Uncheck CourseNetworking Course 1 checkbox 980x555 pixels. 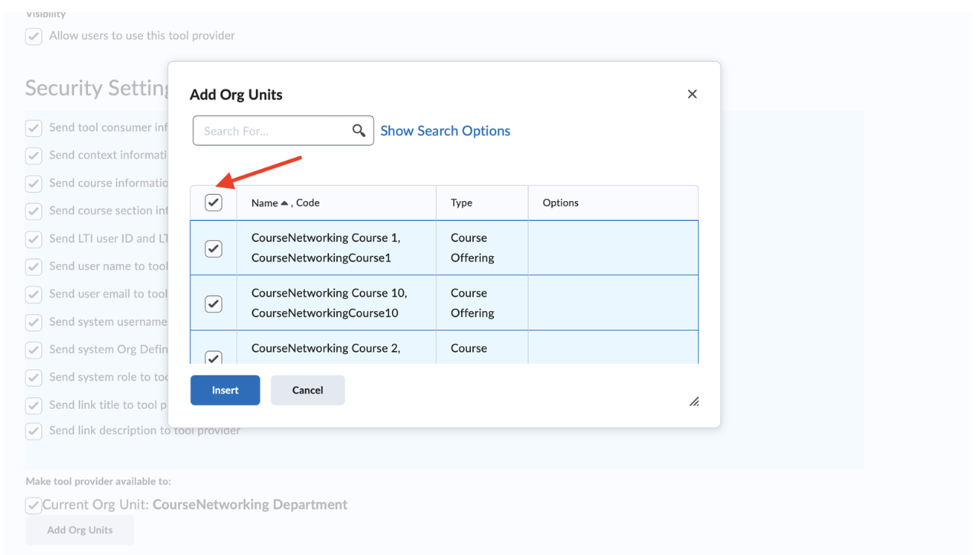click(x=213, y=248)
